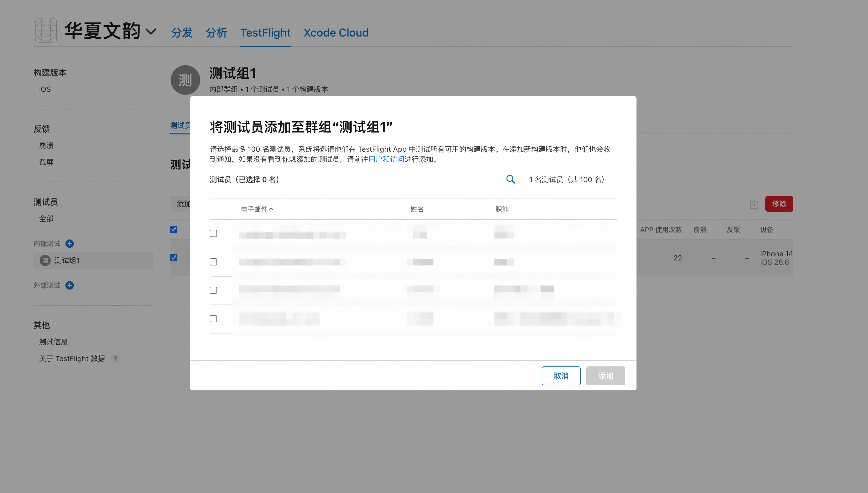Select 测试组1 in sidebar
This screenshot has width=868, height=493.
click(x=93, y=260)
